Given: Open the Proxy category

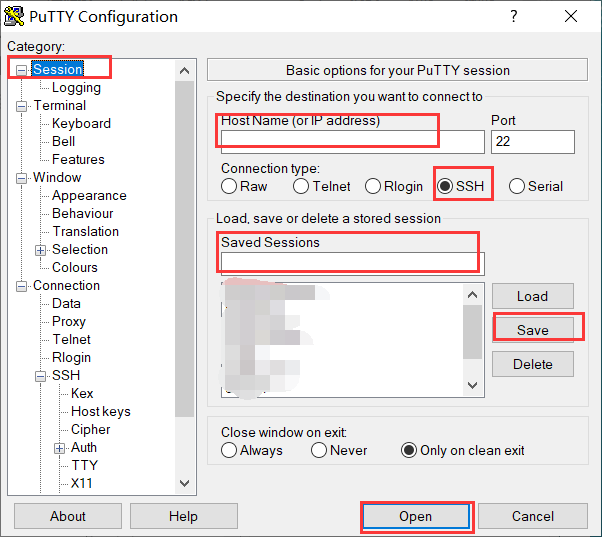Looking at the screenshot, I should coord(69,322).
